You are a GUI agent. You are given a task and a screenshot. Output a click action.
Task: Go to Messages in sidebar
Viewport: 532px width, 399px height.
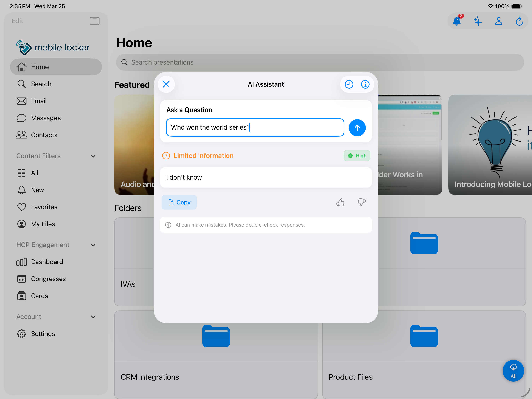pyautogui.click(x=46, y=118)
